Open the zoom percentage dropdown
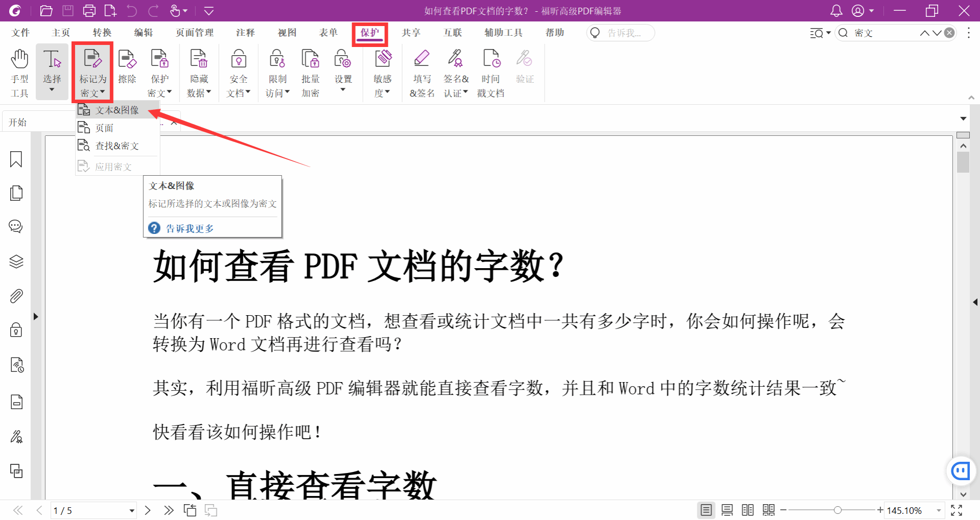The width and height of the screenshot is (980, 520). [938, 510]
